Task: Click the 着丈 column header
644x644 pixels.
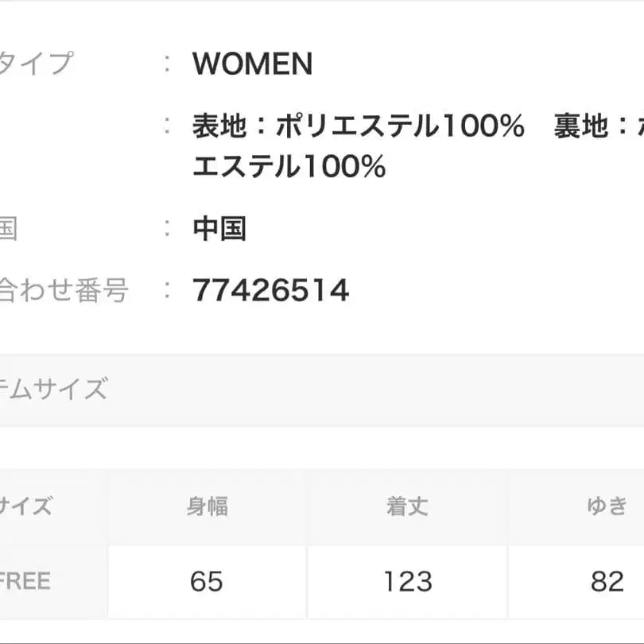Action: 407,506
